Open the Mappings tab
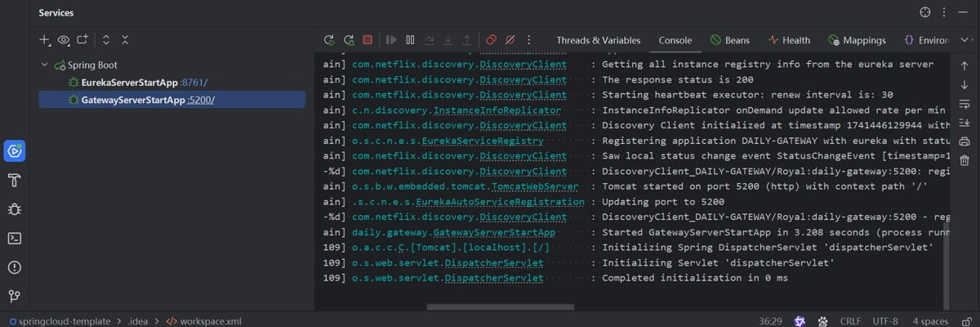The height and width of the screenshot is (327, 980). 857,40
